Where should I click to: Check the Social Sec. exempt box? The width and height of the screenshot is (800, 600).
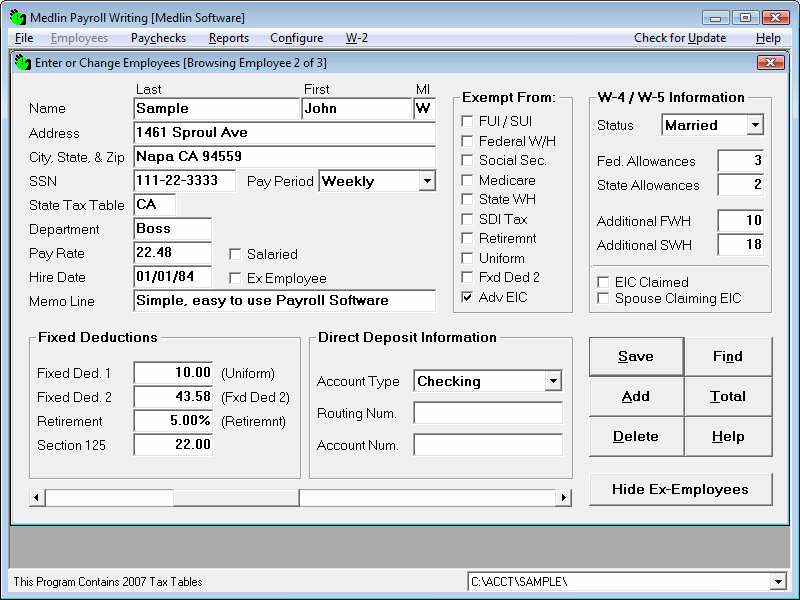click(467, 160)
